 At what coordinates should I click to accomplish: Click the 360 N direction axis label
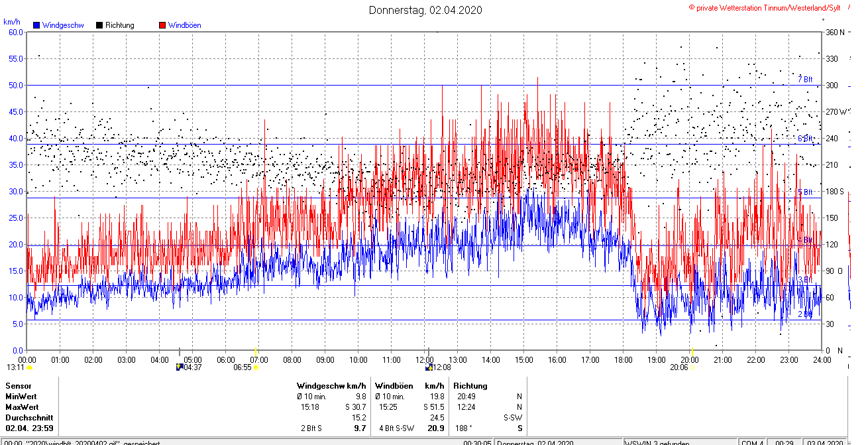pyautogui.click(x=835, y=32)
